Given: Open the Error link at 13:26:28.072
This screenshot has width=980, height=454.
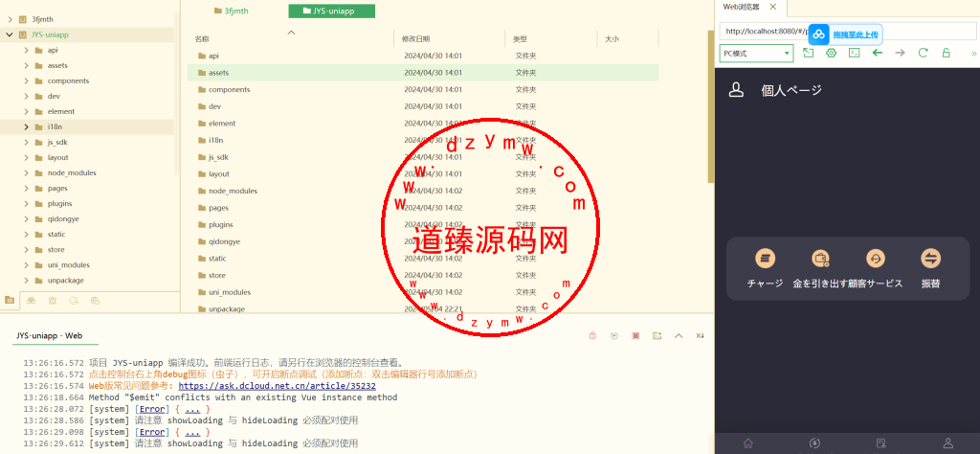Looking at the screenshot, I should pyautogui.click(x=154, y=409).
